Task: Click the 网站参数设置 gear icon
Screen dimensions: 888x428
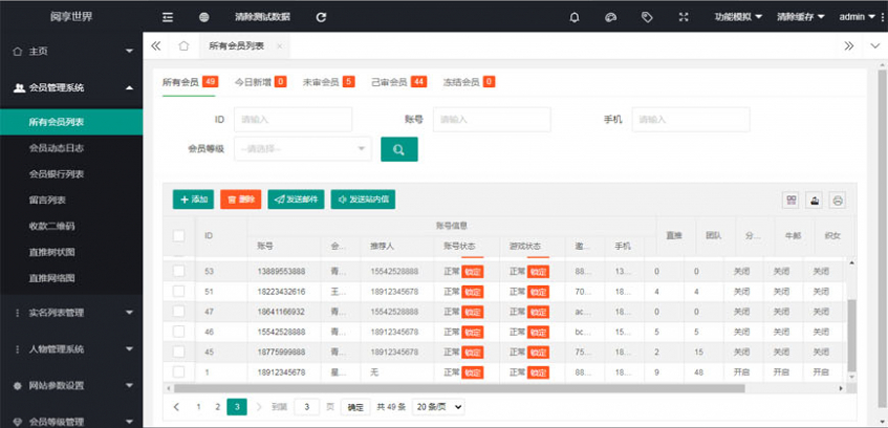Action: tap(17, 386)
